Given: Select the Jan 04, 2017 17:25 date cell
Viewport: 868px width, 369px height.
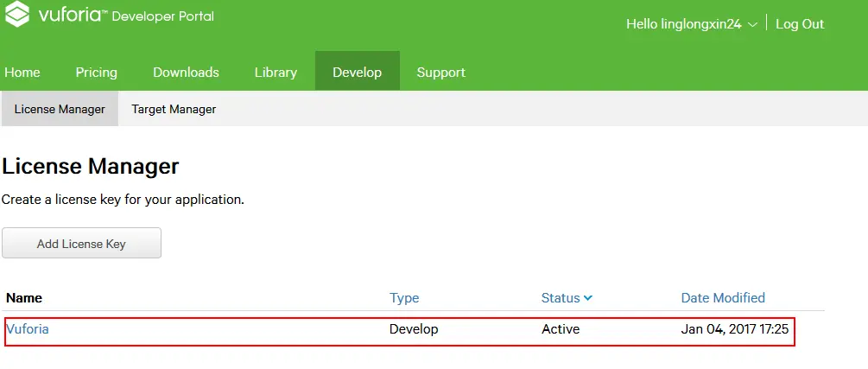Looking at the screenshot, I should (x=735, y=329).
